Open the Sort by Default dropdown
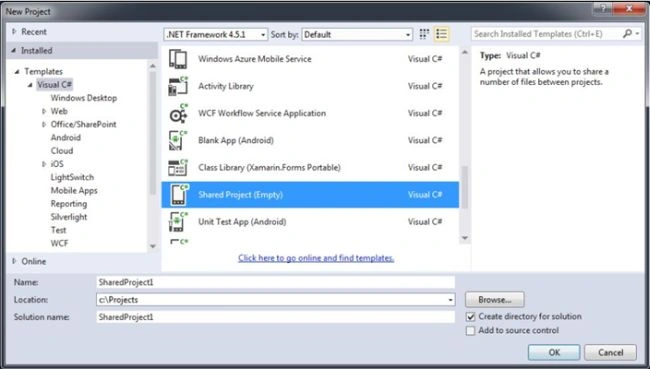The image size is (650, 369). tap(357, 34)
